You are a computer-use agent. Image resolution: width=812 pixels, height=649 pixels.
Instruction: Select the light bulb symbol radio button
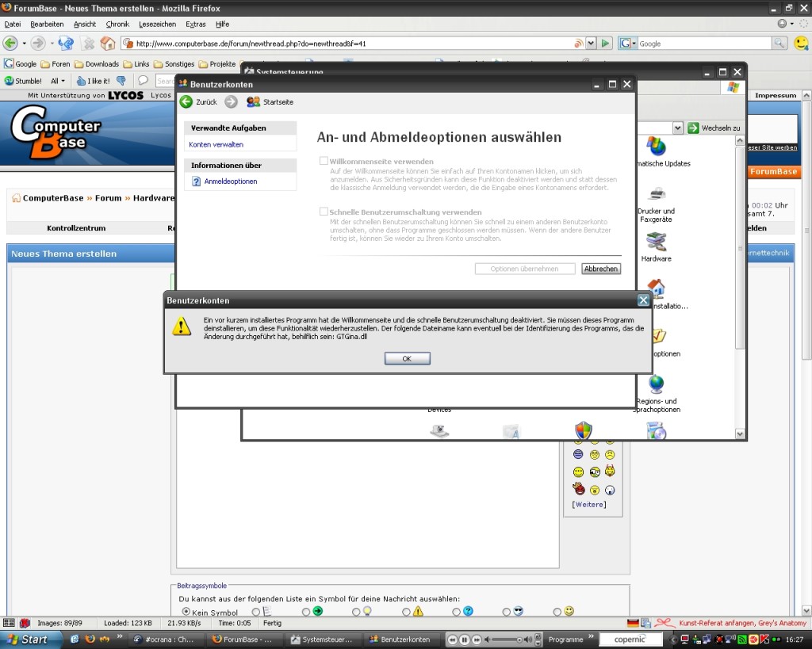point(356,612)
